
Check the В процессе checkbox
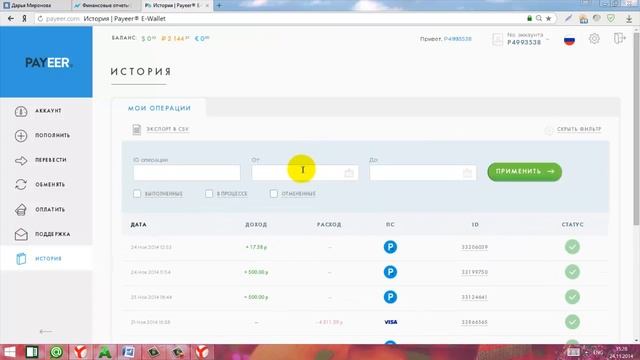point(209,193)
